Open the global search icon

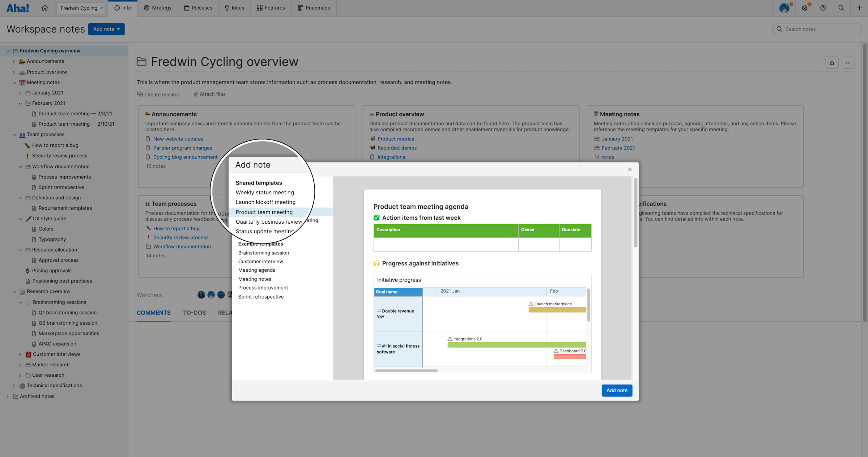pyautogui.click(x=841, y=8)
